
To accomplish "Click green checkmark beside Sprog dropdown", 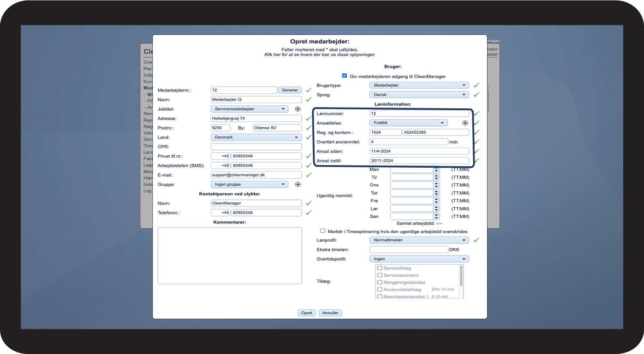I will pyautogui.click(x=476, y=95).
